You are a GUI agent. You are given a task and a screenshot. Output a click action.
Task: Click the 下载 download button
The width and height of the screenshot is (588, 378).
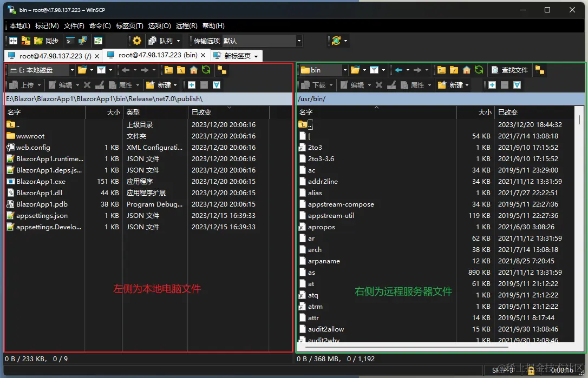tap(313, 85)
